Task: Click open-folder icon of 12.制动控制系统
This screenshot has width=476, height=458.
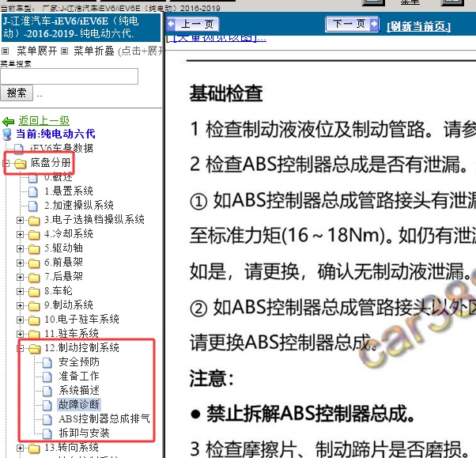Action: pos(34,349)
